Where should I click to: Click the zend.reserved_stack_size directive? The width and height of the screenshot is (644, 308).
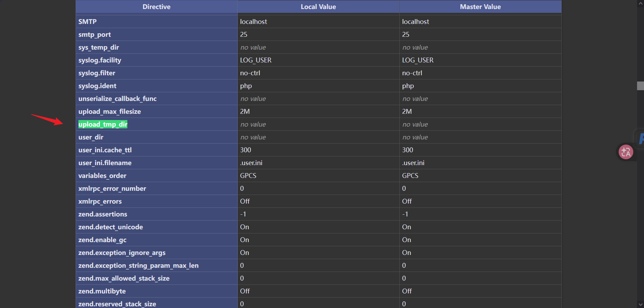[117, 304]
